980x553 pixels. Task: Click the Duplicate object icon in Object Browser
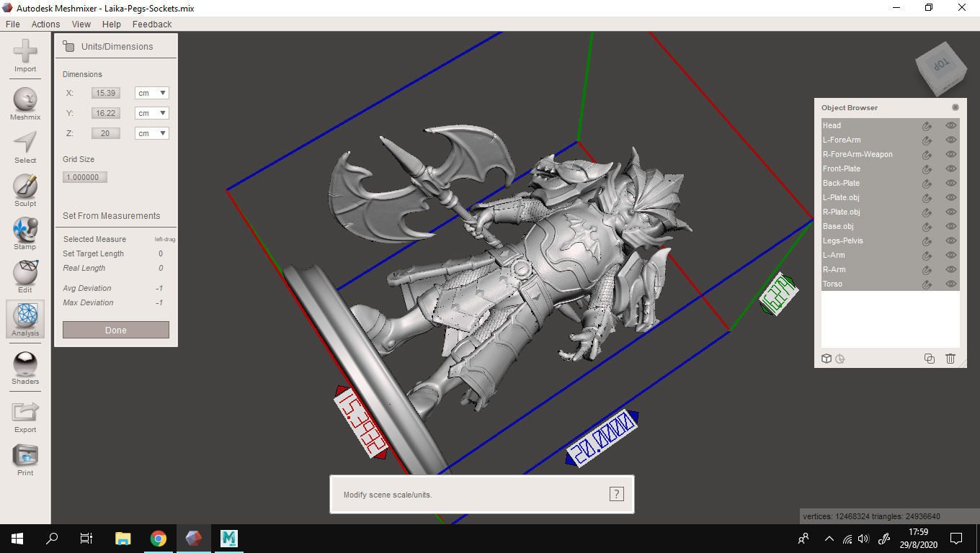pos(930,359)
